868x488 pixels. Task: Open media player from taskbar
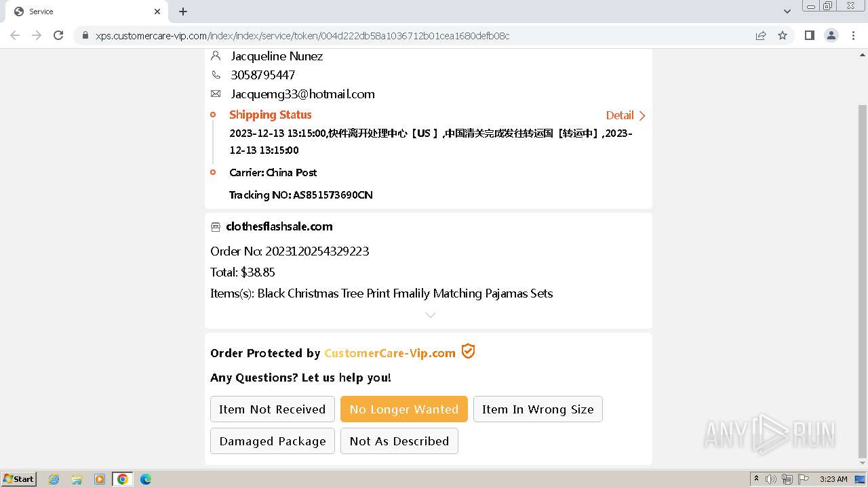(100, 479)
